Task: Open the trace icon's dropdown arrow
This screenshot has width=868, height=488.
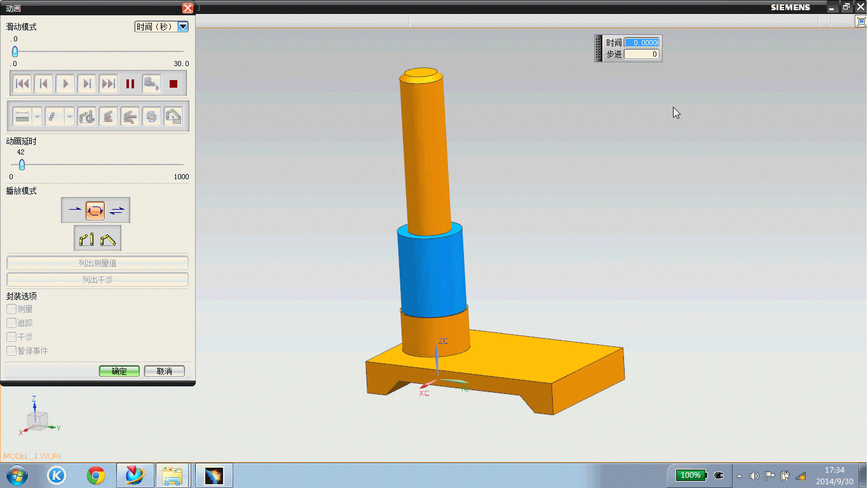Action: 70,116
